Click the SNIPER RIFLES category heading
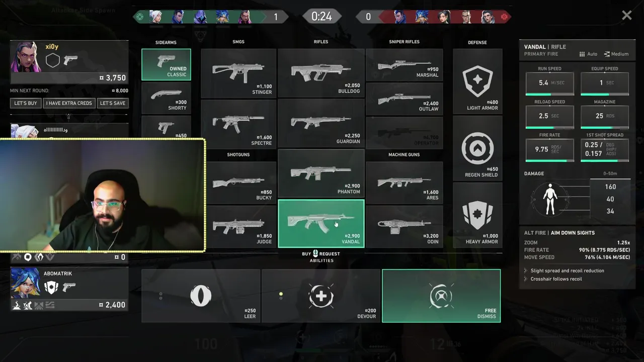This screenshot has height=362, width=644. pos(404,42)
